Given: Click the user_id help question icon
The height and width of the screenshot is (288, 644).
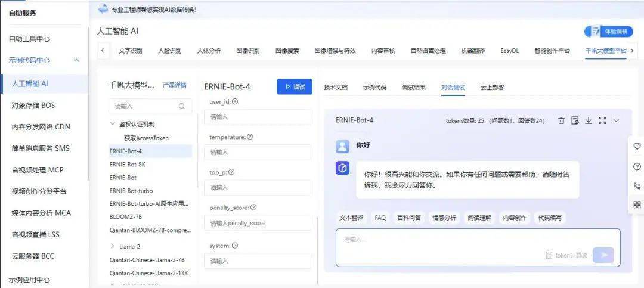Looking at the screenshot, I should [236, 101].
